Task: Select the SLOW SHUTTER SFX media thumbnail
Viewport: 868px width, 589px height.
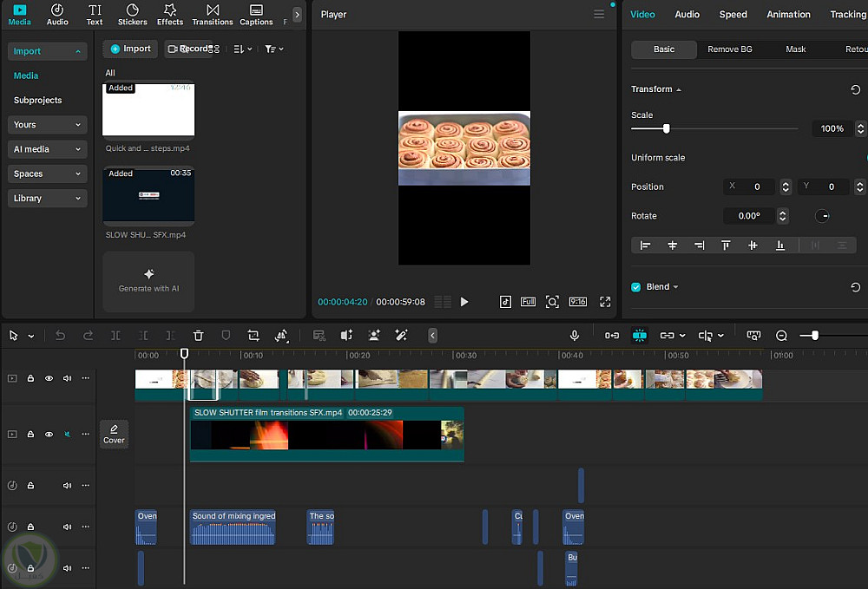Action: 148,196
